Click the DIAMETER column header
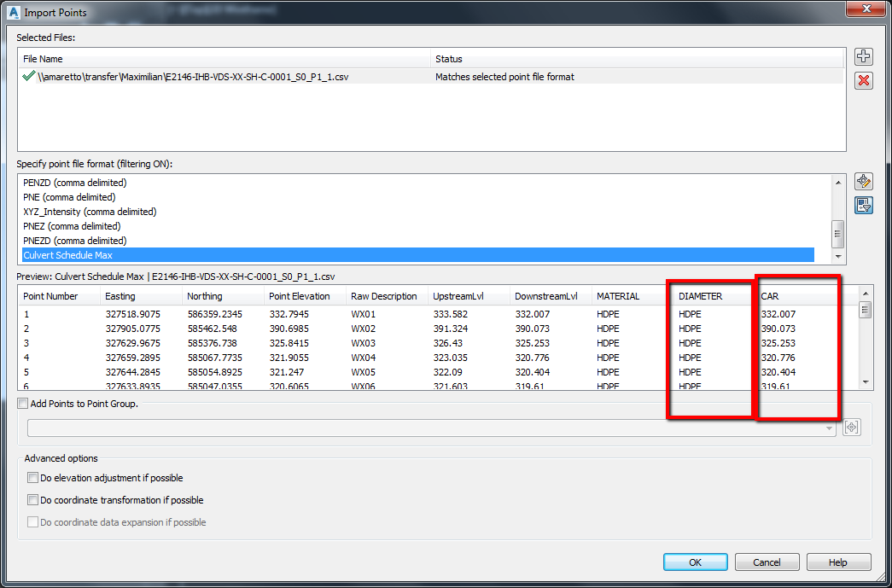The image size is (892, 588). 714,296
